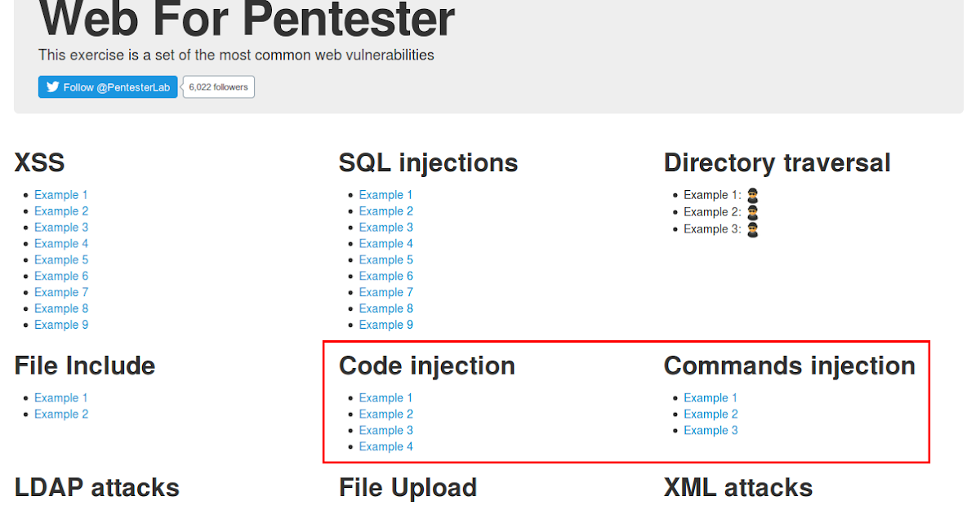Screen dimensions: 980x514
Task: Open XSS Example 9
Action: tap(61, 325)
